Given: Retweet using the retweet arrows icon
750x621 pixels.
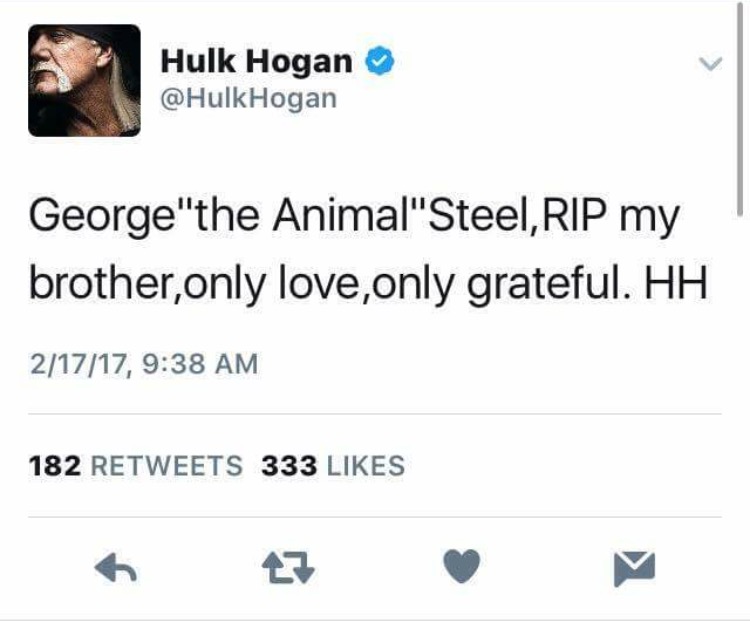Looking at the screenshot, I should [x=288, y=567].
